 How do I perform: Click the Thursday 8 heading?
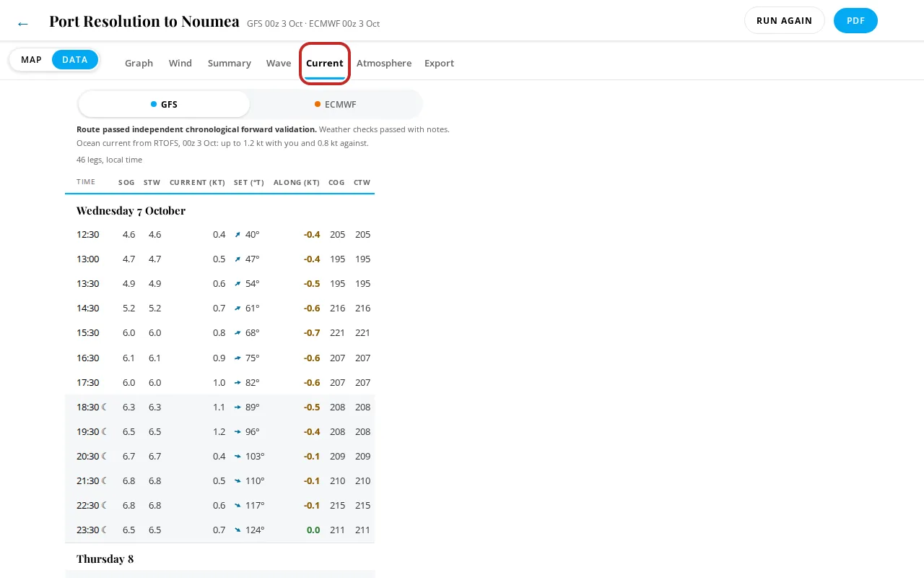(105, 559)
